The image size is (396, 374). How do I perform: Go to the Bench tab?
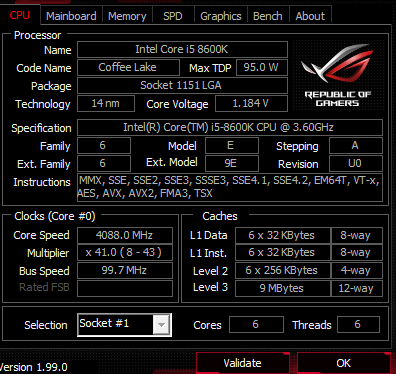[268, 16]
